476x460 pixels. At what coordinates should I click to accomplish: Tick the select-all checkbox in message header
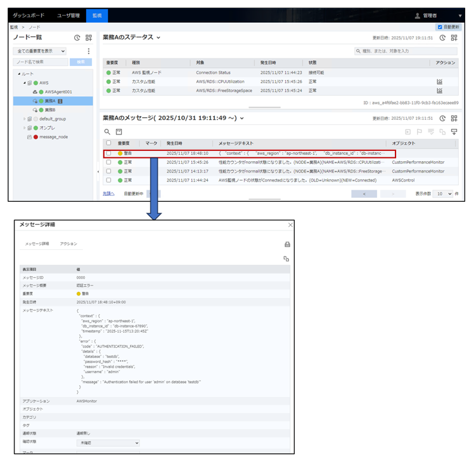pyautogui.click(x=108, y=143)
